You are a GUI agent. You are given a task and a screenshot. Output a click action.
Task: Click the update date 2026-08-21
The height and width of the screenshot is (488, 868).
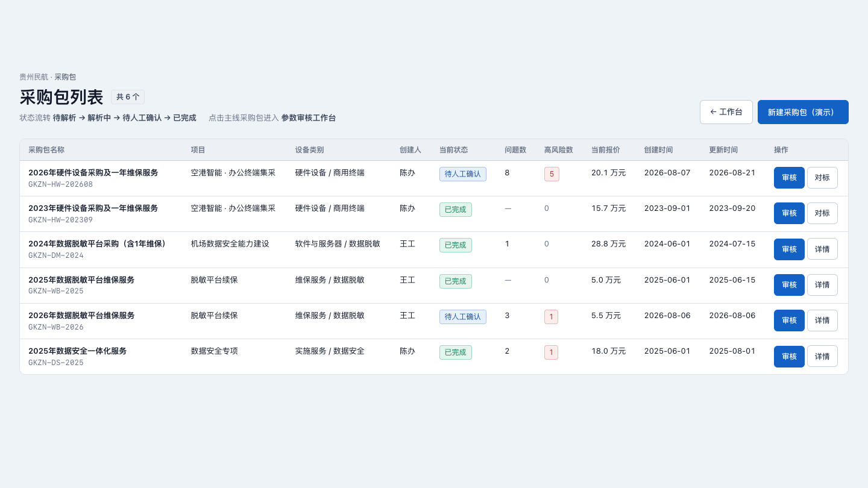pyautogui.click(x=732, y=173)
